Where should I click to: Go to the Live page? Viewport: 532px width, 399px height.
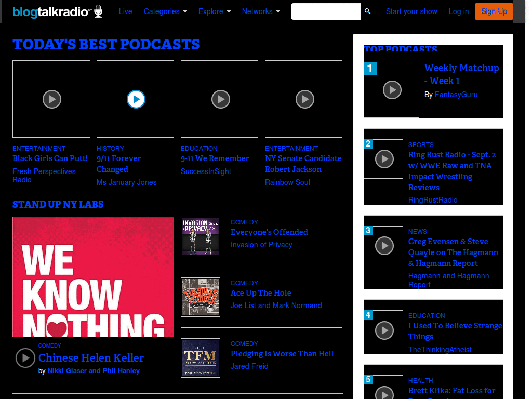[x=126, y=11]
